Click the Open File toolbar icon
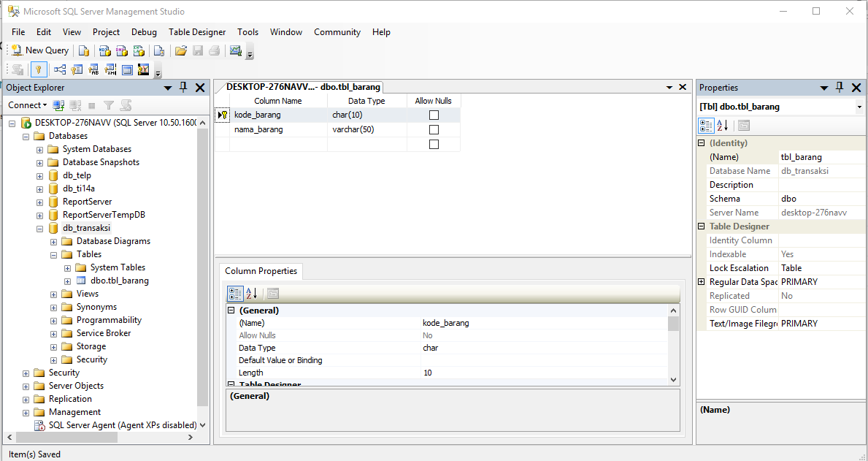 (181, 50)
